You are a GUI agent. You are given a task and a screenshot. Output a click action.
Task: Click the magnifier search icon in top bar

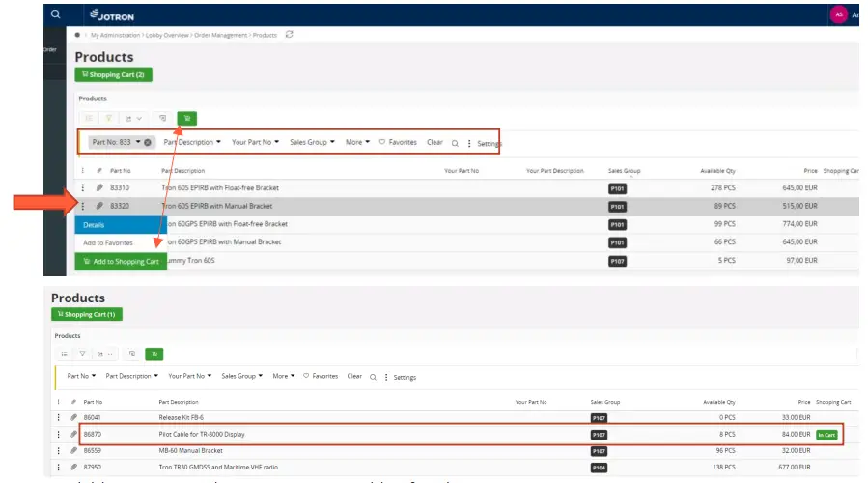(x=55, y=14)
